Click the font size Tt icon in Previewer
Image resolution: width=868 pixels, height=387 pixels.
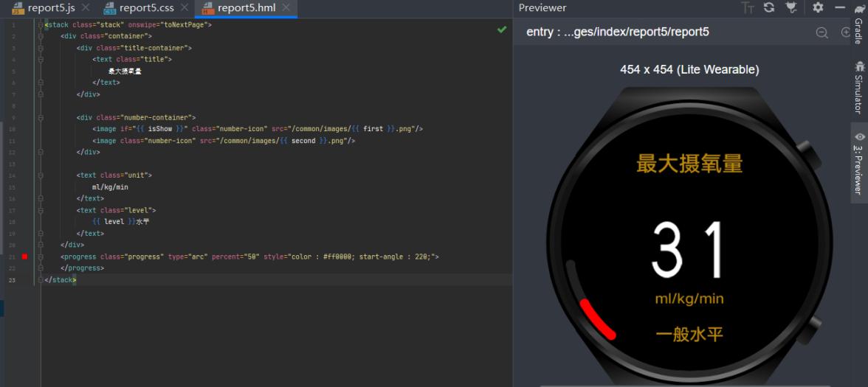tap(748, 7)
